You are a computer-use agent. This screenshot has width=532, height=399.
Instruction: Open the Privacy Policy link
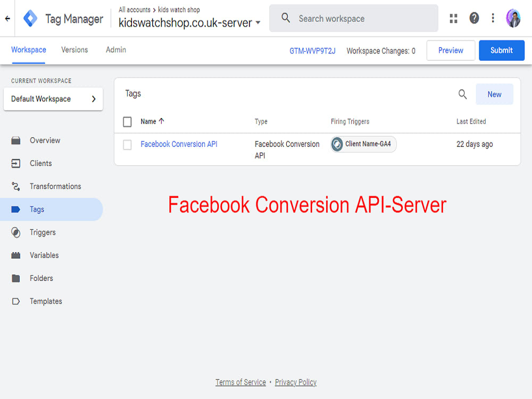point(295,383)
